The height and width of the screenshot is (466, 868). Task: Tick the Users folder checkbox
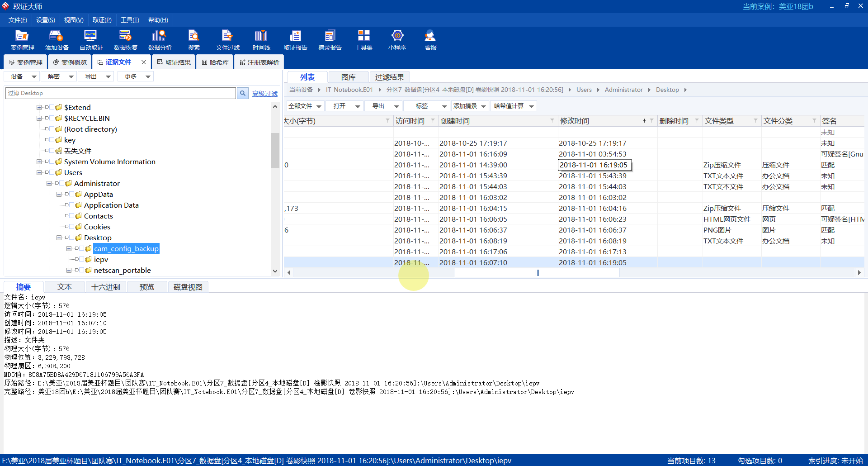click(x=52, y=172)
